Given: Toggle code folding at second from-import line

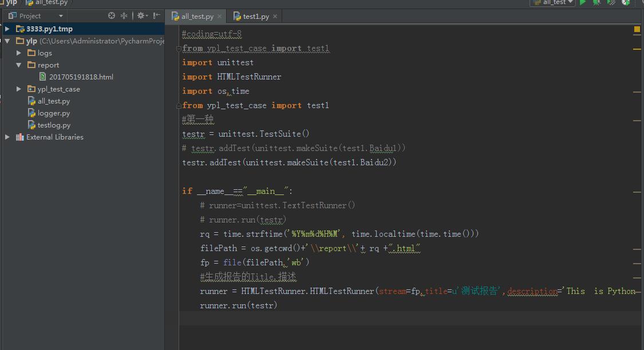Looking at the screenshot, I should pos(179,106).
